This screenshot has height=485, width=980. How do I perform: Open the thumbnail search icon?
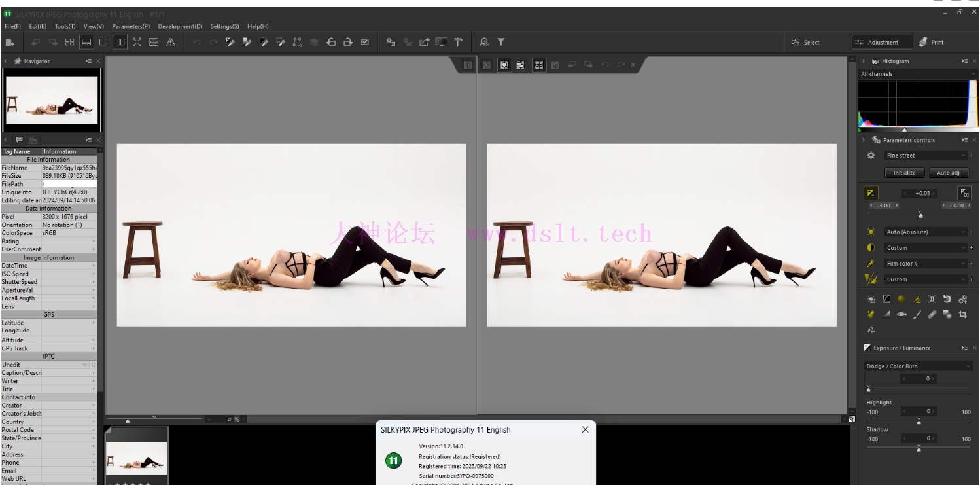(484, 42)
